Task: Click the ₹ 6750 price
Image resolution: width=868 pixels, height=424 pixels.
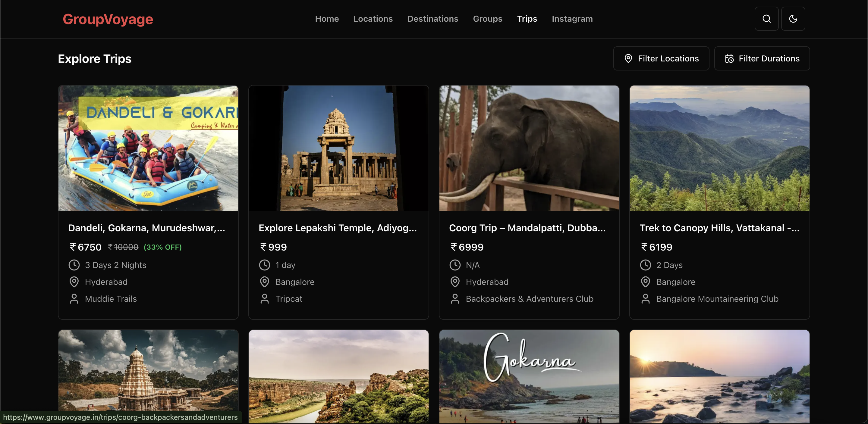Action: coord(85,247)
